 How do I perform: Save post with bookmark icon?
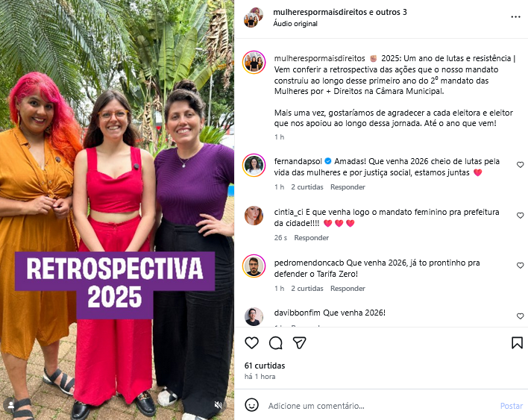[x=518, y=343]
